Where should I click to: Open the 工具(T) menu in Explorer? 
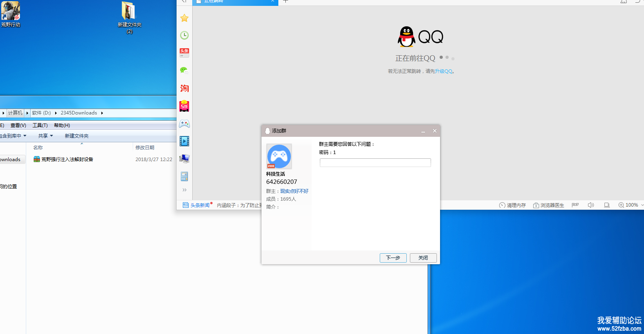tap(40, 125)
